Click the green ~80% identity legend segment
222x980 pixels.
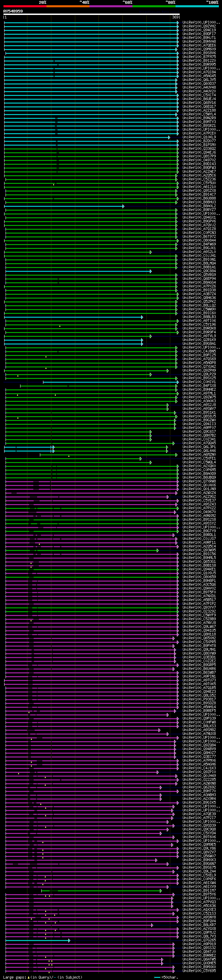coord(154,6)
